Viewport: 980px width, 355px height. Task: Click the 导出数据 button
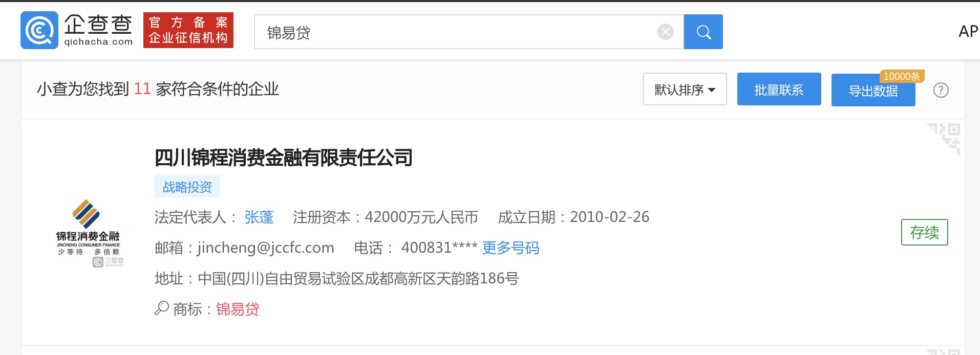(x=873, y=91)
